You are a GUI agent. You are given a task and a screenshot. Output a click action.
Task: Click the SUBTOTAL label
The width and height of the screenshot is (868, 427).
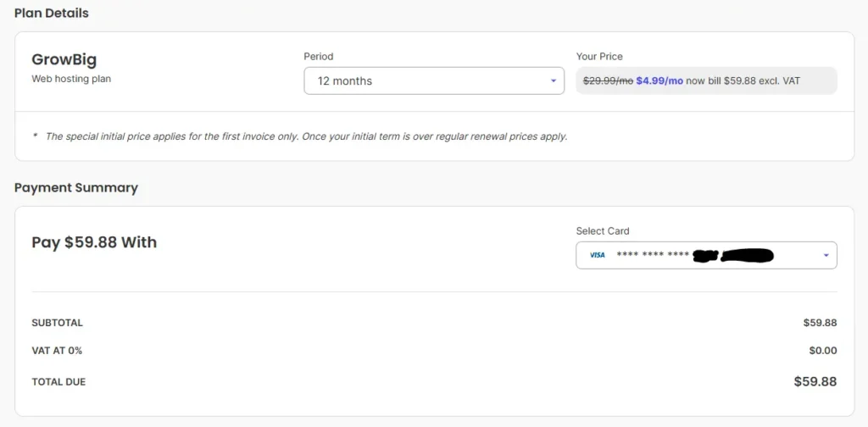(57, 323)
